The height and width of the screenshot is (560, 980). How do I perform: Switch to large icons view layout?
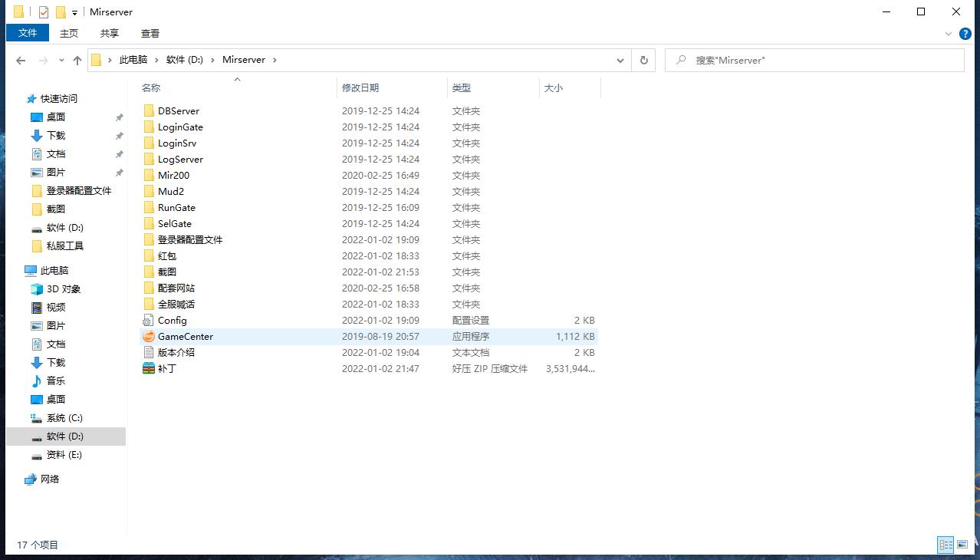962,545
